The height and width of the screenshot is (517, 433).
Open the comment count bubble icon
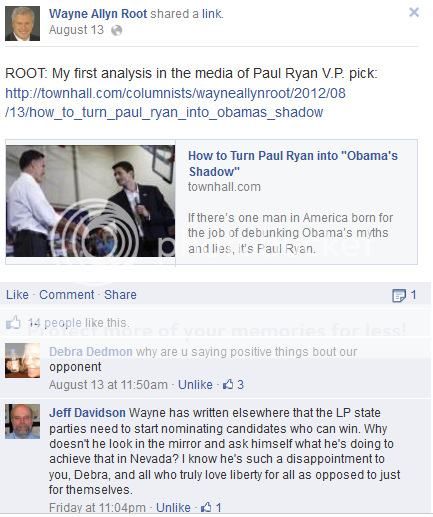pos(399,295)
